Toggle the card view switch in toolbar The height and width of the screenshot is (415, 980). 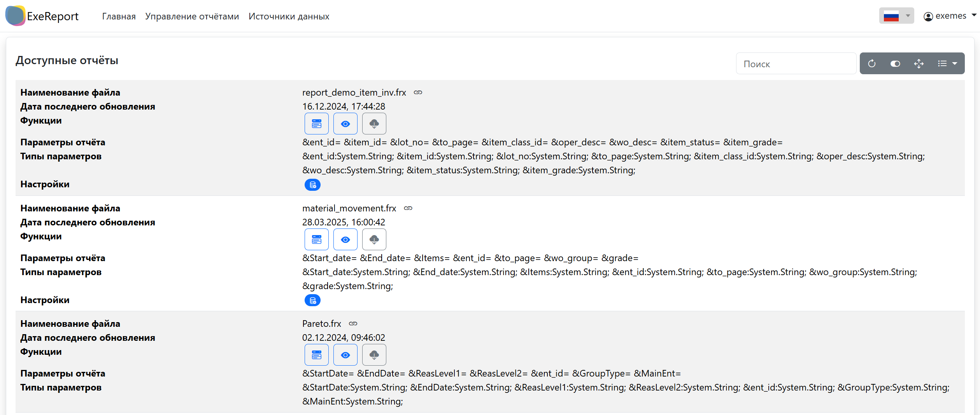pos(895,63)
